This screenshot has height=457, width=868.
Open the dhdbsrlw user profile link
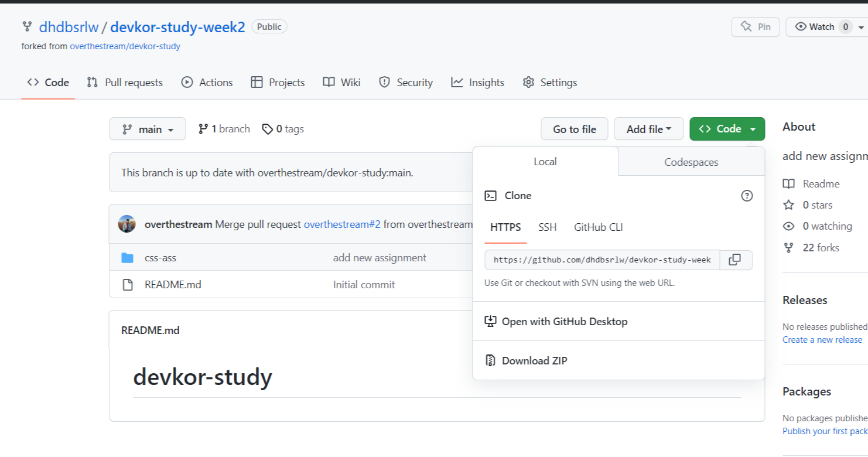[x=69, y=27]
